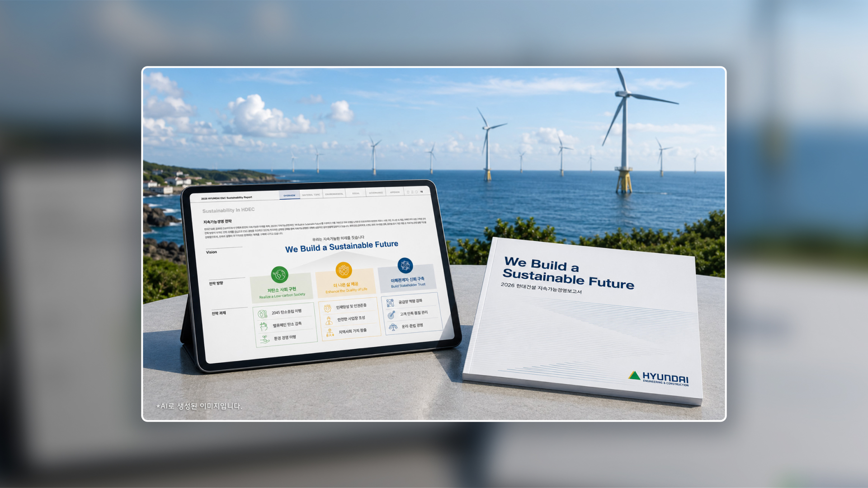Click the 전략 방향 label on the tablet
The width and height of the screenshot is (868, 488).
(x=216, y=283)
